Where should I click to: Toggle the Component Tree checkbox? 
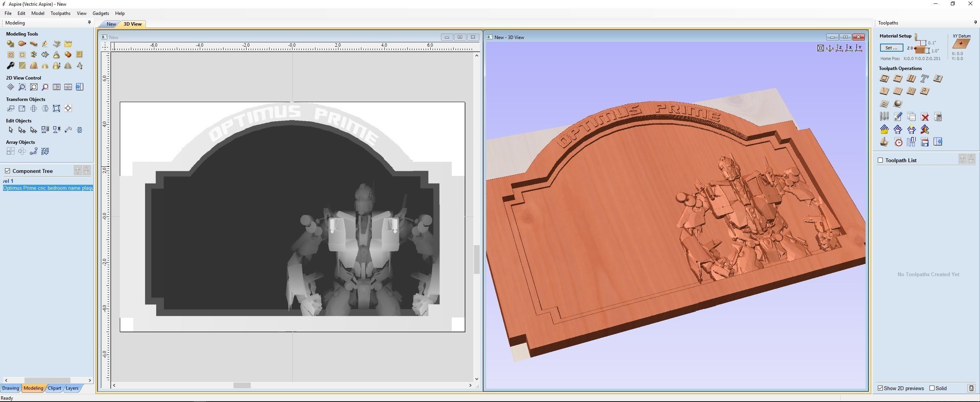click(7, 171)
